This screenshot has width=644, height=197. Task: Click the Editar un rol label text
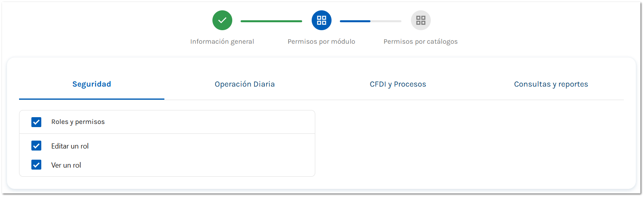click(70, 146)
